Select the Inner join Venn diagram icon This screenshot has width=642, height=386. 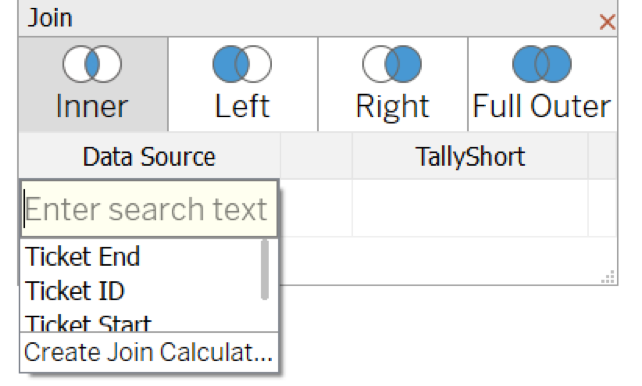pyautogui.click(x=92, y=64)
